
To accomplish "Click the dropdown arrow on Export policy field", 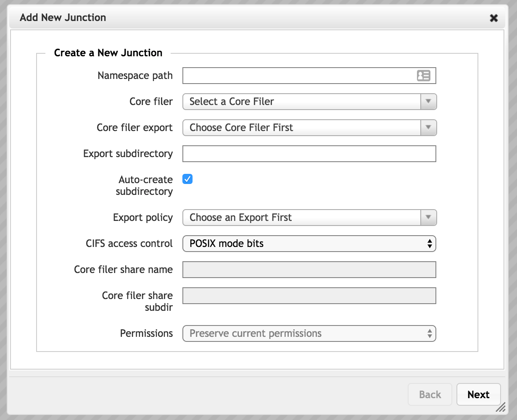I will click(428, 218).
